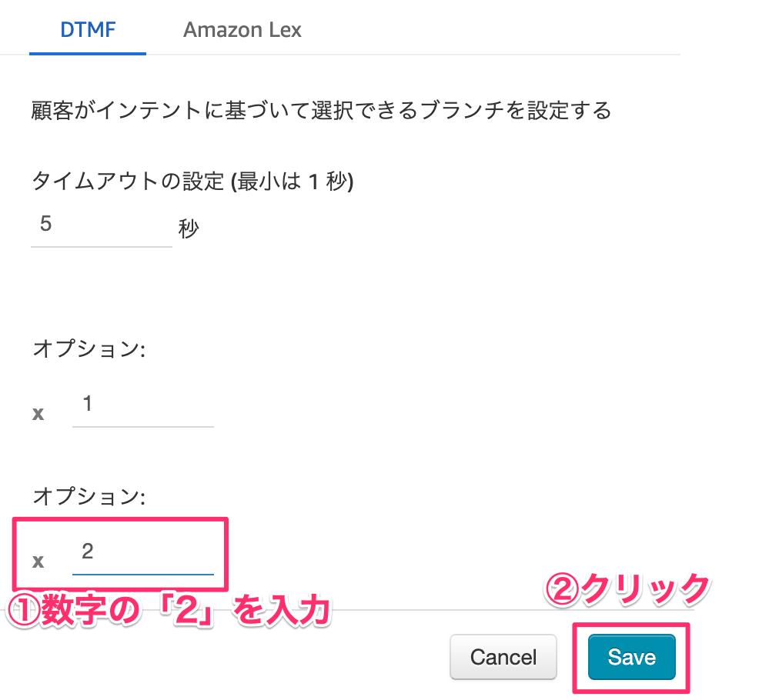Click the ②クリック annotation text

[x=627, y=589]
